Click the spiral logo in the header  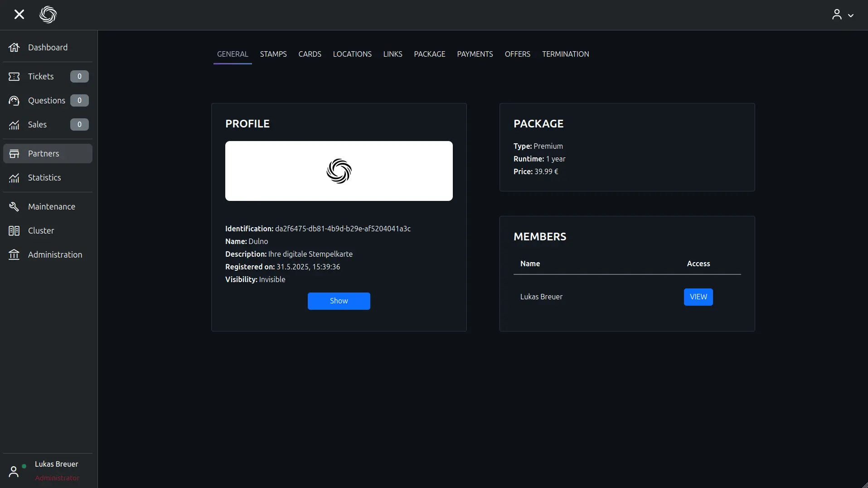click(x=48, y=15)
